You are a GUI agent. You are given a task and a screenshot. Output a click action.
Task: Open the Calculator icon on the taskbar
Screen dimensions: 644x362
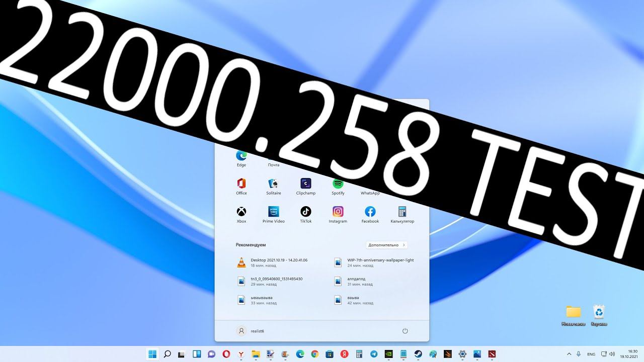click(359, 354)
